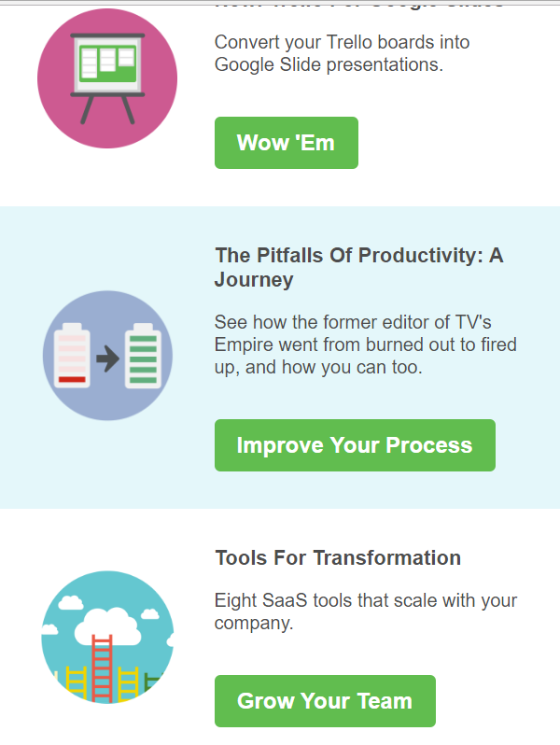
Task: Open the Tools For Transformation heading
Action: (338, 558)
